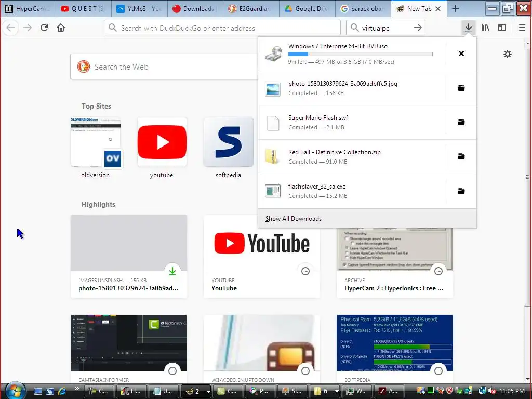Screen dimensions: 532x399
Task: Open the flashplayer_32_sa.exe download
Action: pos(352,191)
